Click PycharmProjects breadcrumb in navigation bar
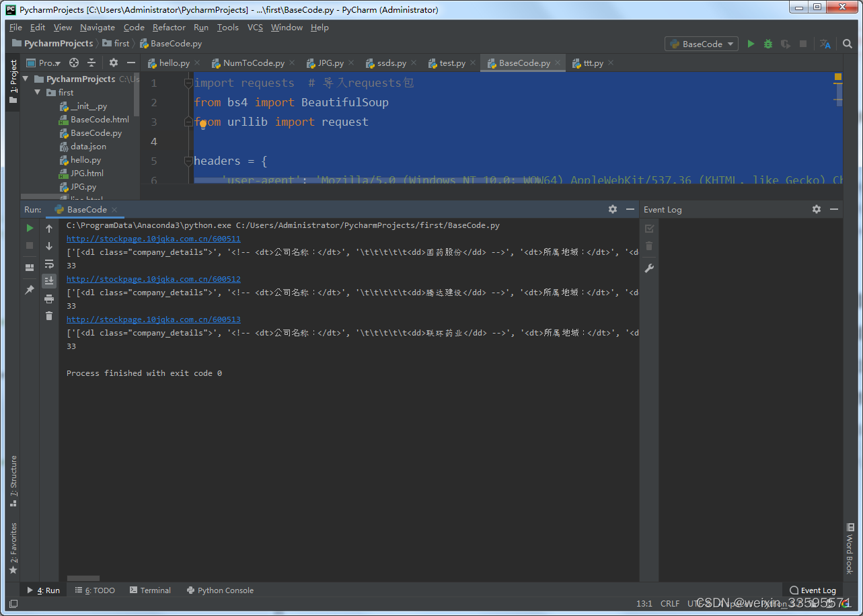This screenshot has height=616, width=863. [x=53, y=43]
